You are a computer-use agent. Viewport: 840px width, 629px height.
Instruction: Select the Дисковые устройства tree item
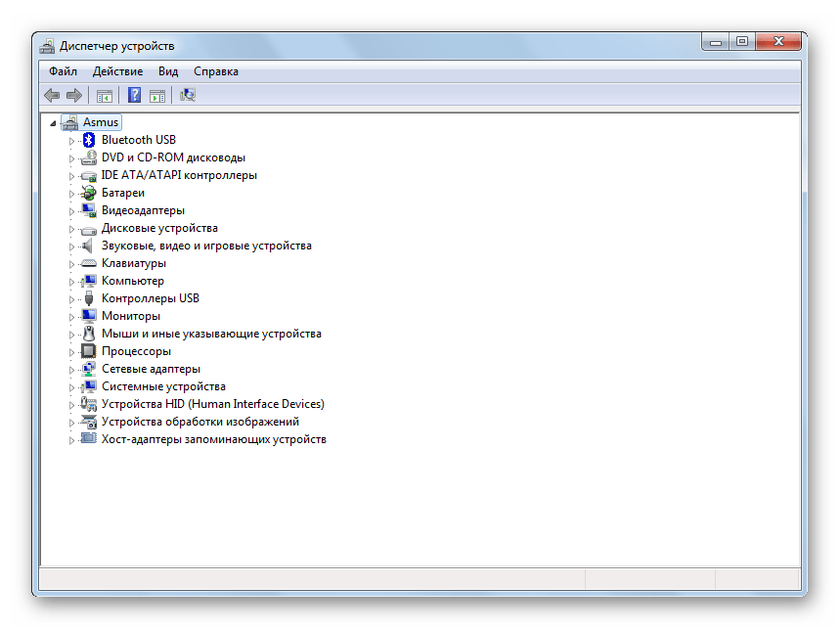coord(159,228)
